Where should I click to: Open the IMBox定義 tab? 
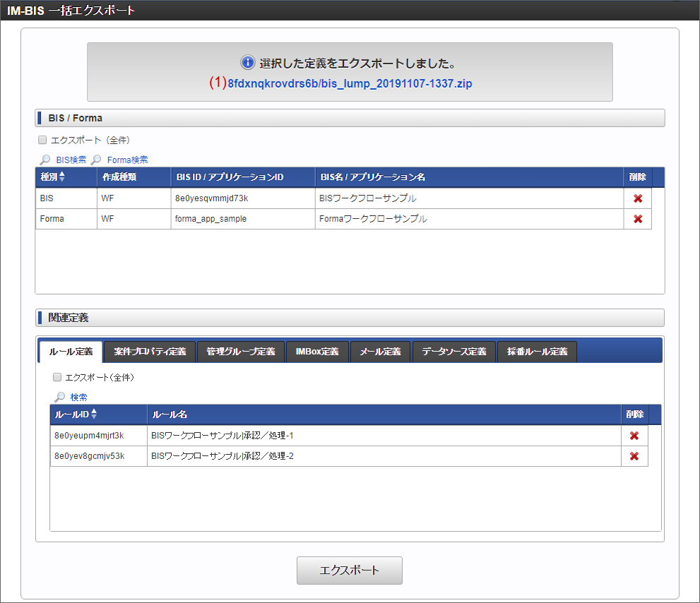coord(317,352)
